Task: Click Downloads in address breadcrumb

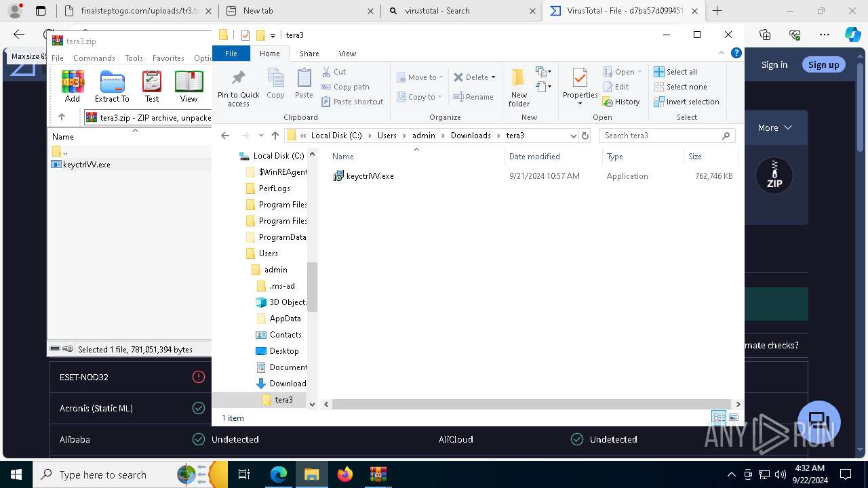Action: (x=471, y=136)
